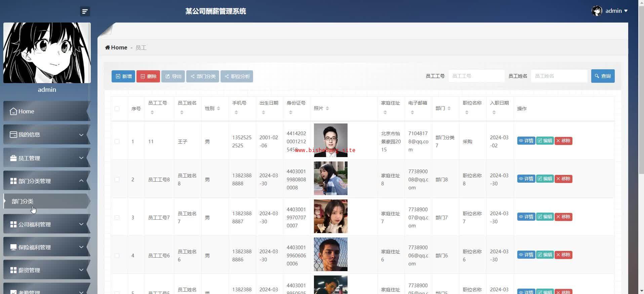Click the 导出 export button
The width and height of the screenshot is (644, 294).
tap(173, 76)
